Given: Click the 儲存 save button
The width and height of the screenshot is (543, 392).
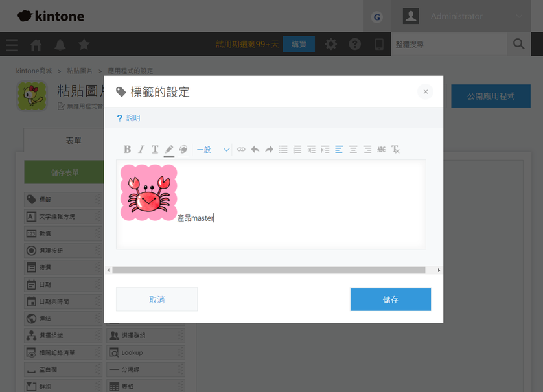Looking at the screenshot, I should 390,299.
